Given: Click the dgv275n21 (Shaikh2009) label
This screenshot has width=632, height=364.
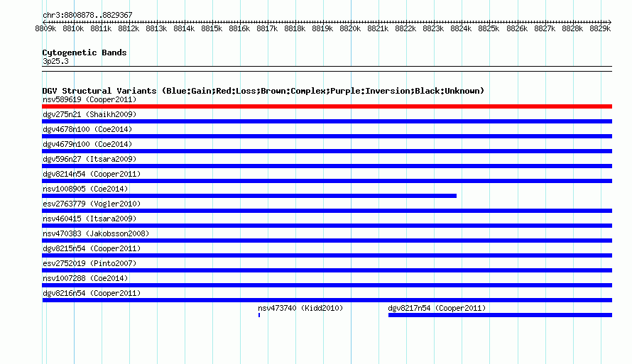Looking at the screenshot, I should [89, 114].
